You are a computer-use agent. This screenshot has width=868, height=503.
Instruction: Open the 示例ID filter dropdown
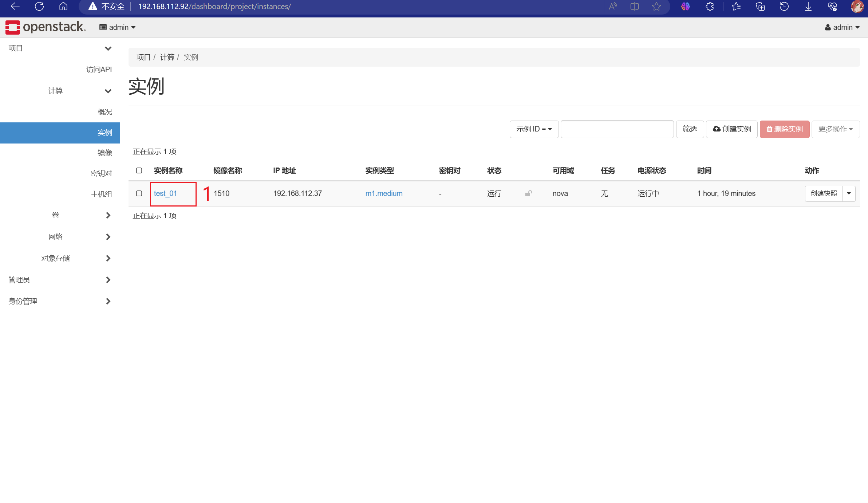coord(534,129)
